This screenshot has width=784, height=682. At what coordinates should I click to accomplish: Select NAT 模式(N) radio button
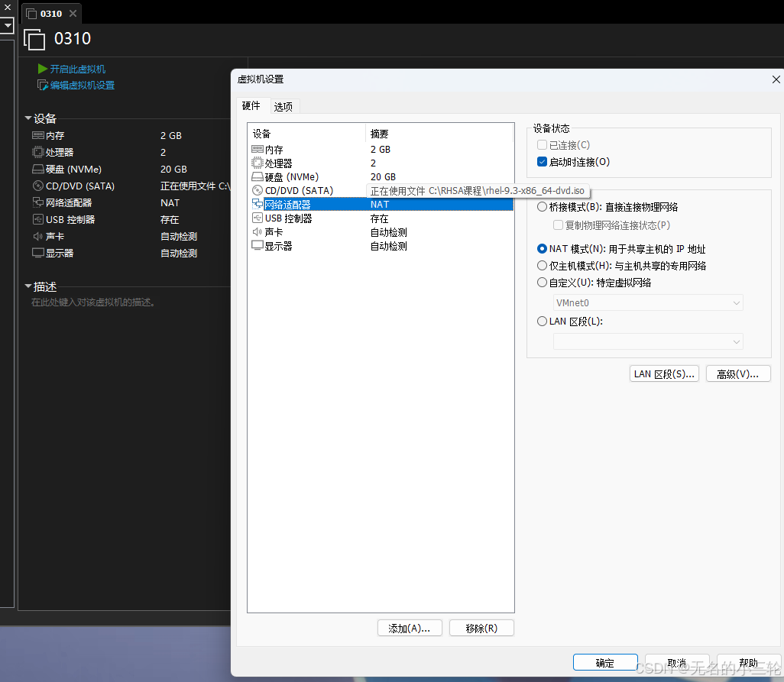(x=542, y=248)
